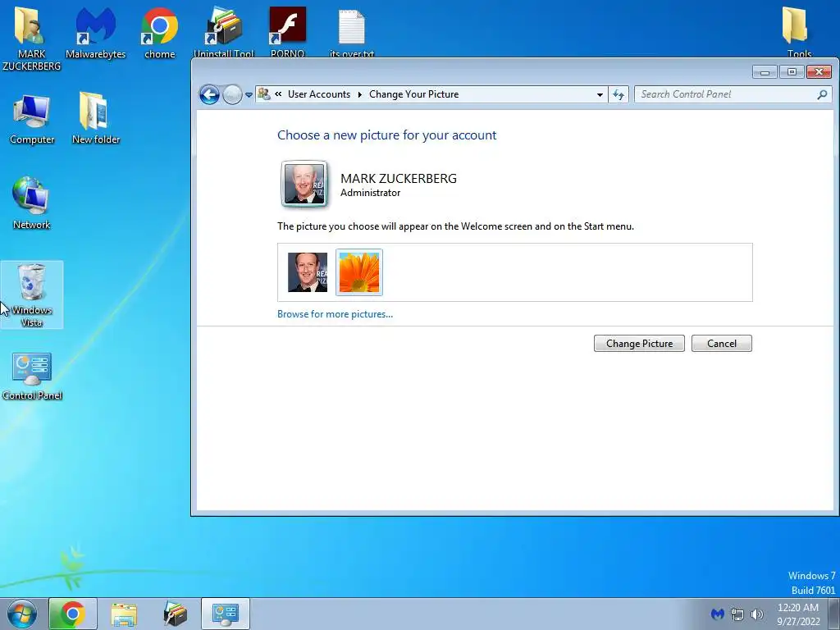Open Windows Explorer from the taskbar

pyautogui.click(x=124, y=614)
